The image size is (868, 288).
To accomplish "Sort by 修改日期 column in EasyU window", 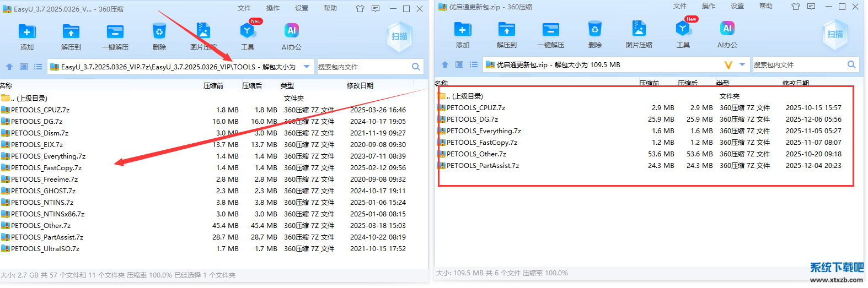I will click(x=360, y=86).
